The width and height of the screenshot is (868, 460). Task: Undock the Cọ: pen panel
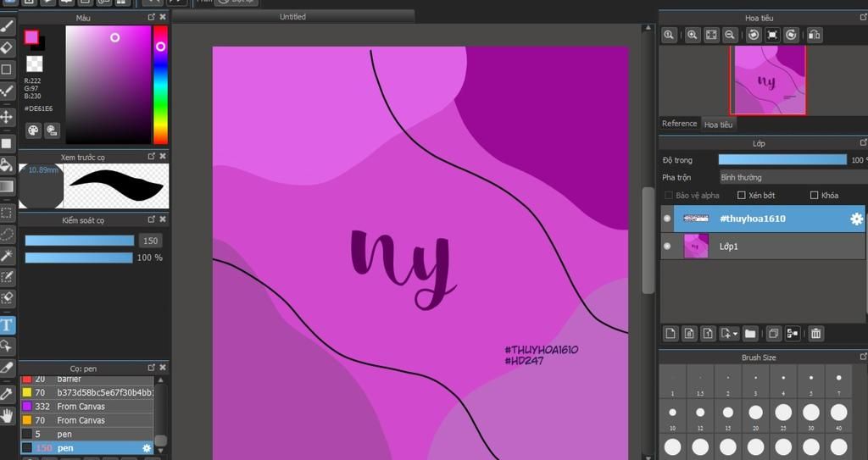(x=152, y=368)
